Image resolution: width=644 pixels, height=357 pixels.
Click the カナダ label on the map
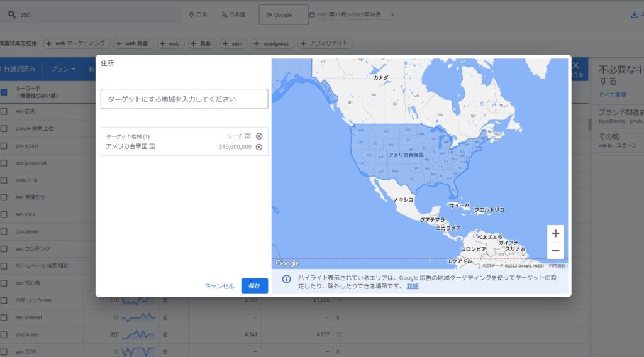[x=380, y=77]
